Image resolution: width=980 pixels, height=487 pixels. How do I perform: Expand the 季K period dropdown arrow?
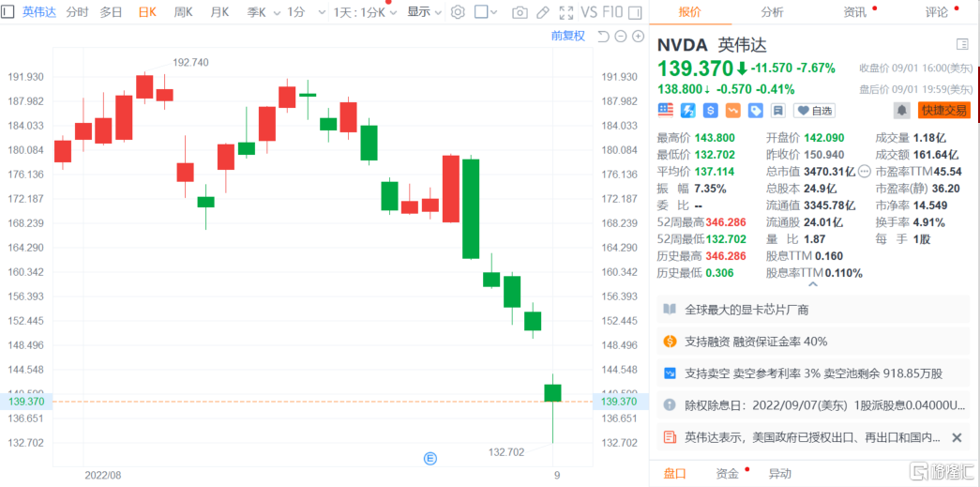pos(277,12)
